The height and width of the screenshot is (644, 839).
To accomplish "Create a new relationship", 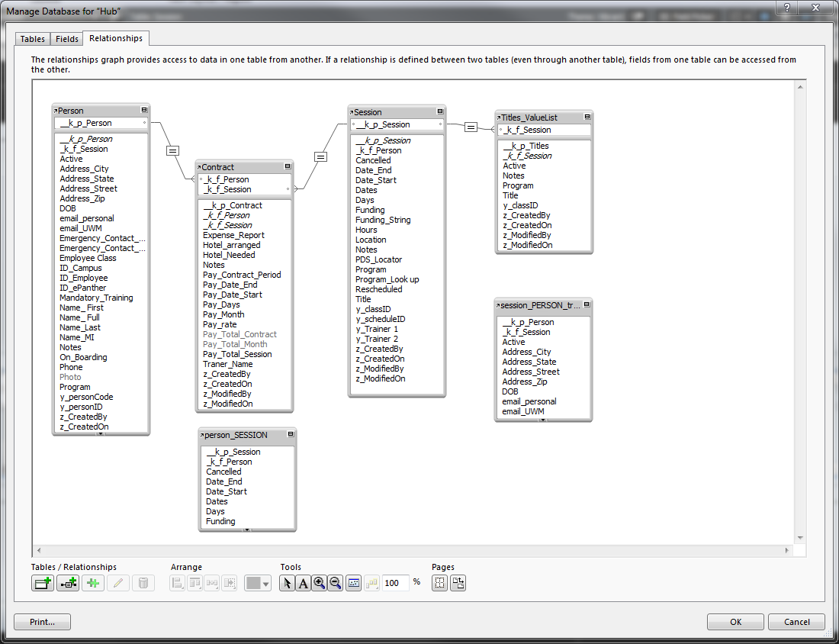I will tap(68, 583).
